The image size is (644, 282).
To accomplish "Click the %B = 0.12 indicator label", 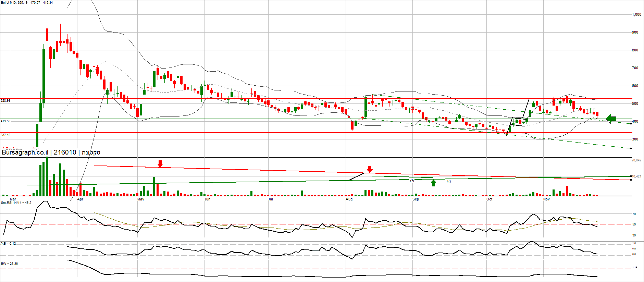I will 9,244.
